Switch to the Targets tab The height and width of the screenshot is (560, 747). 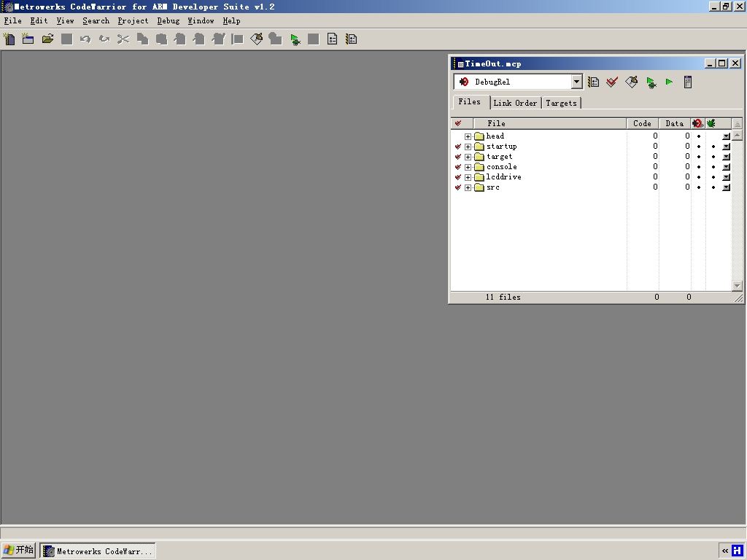(x=561, y=103)
